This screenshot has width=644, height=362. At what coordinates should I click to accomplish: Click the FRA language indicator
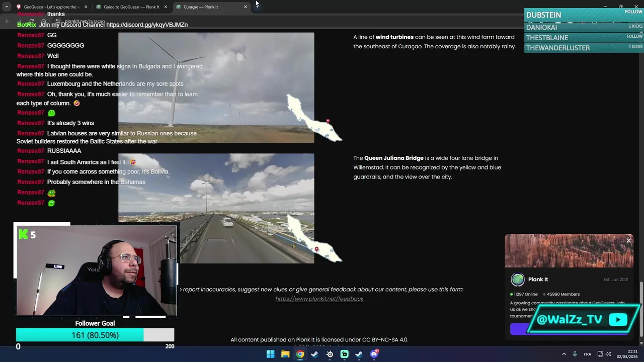click(587, 354)
